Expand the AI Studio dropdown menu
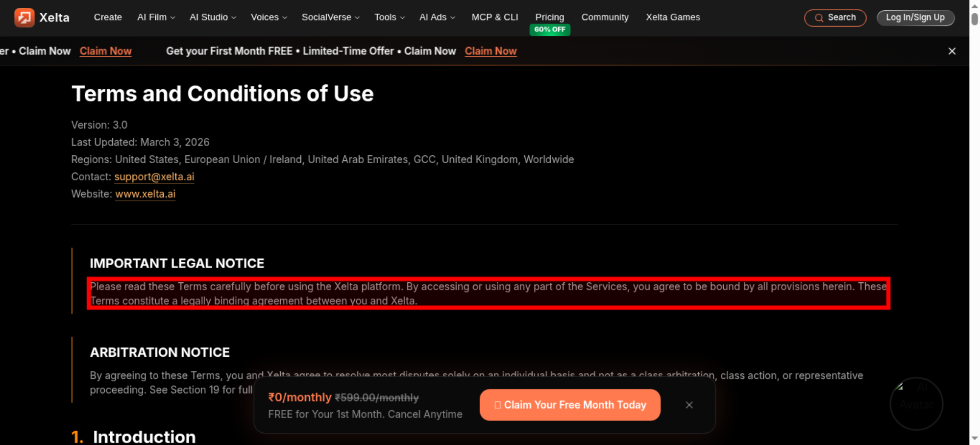Viewport: 980px width, 445px height. click(213, 17)
